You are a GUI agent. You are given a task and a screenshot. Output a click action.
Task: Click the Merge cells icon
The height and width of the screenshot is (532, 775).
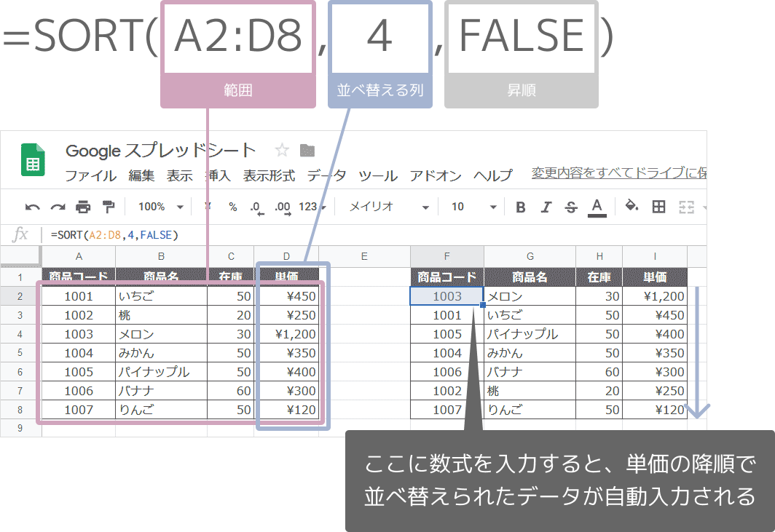coord(687,207)
